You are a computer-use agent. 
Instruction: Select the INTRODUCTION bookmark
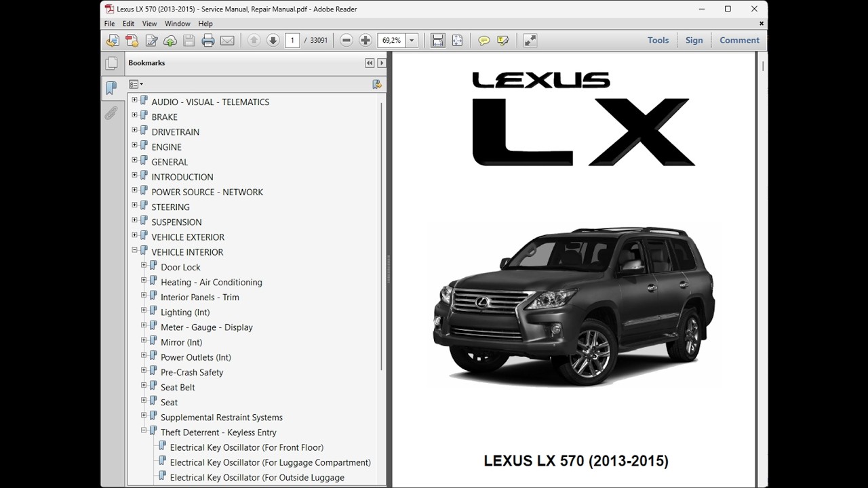click(x=182, y=177)
